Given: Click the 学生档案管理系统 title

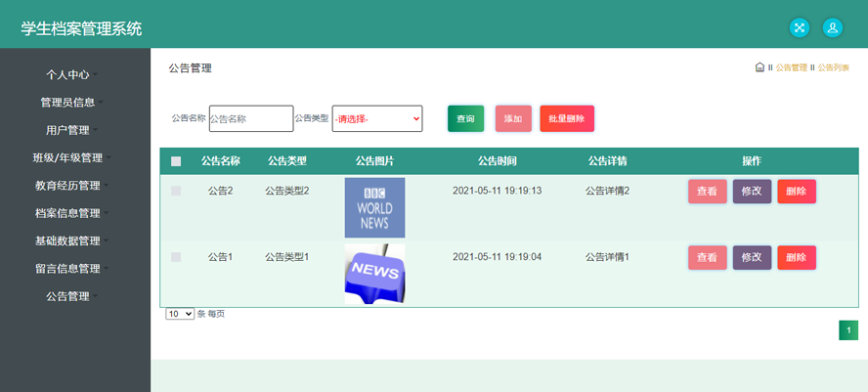Looking at the screenshot, I should click(x=81, y=28).
